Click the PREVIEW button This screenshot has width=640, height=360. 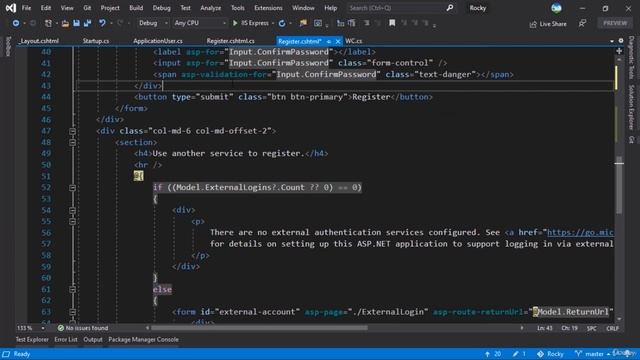[615, 23]
